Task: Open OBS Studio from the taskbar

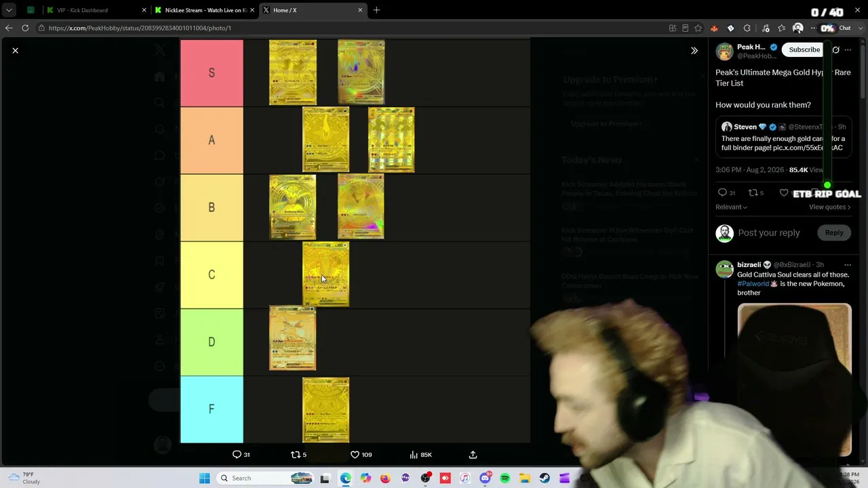Action: coord(425,479)
